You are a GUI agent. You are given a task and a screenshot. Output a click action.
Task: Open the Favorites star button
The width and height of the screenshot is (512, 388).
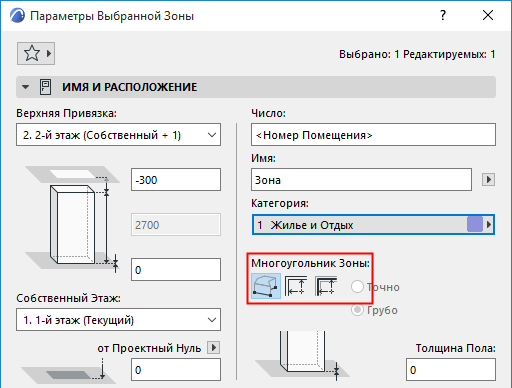[36, 53]
